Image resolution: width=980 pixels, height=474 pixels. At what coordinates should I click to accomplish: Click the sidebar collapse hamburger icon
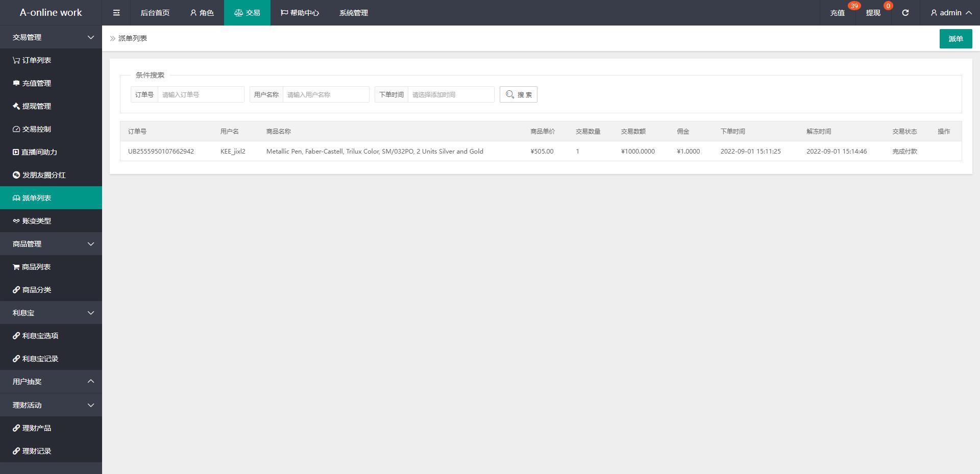116,13
